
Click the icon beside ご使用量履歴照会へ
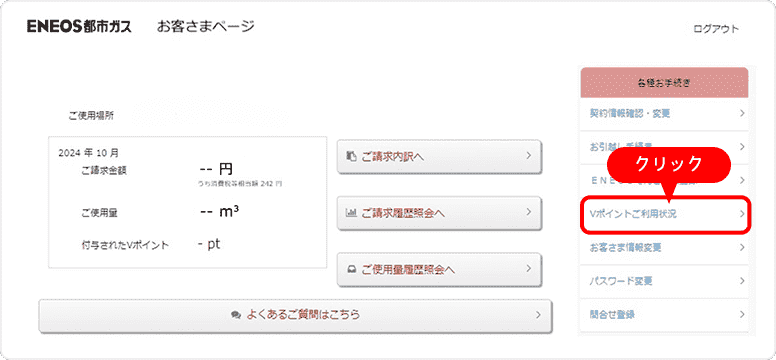coord(351,269)
